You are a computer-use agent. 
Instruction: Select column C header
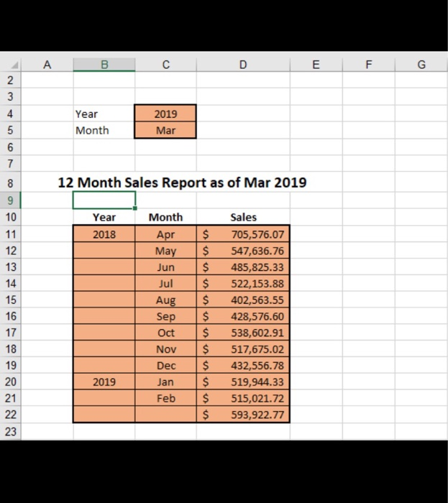[x=165, y=65]
